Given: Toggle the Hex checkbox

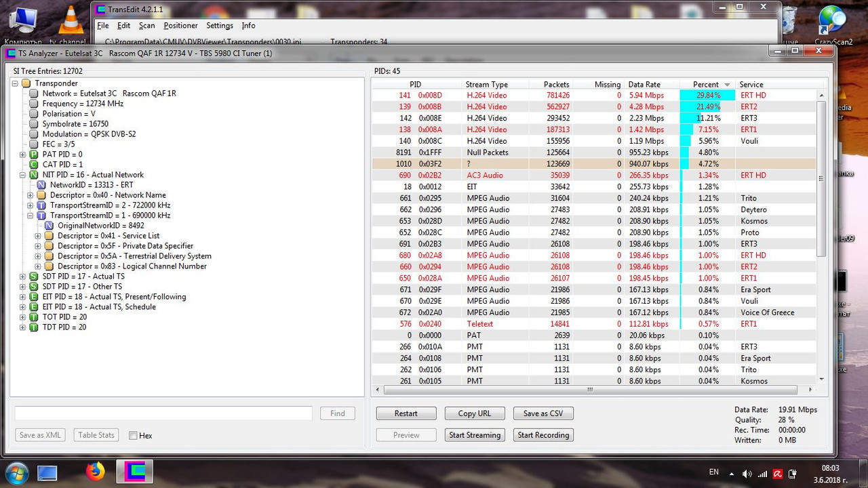Looking at the screenshot, I should pyautogui.click(x=133, y=436).
